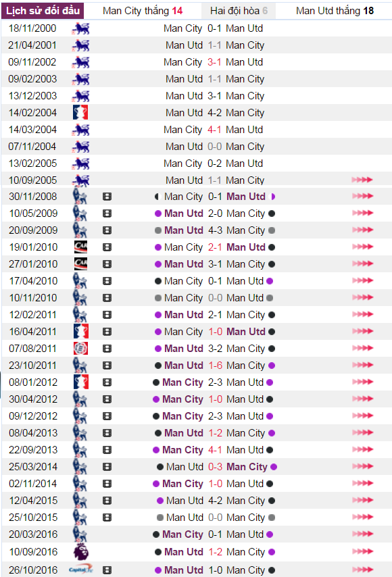Image resolution: width=392 pixels, height=577 pixels.
Task: Click FA Cup logo on 08/01/2012 row
Action: pyautogui.click(x=80, y=382)
